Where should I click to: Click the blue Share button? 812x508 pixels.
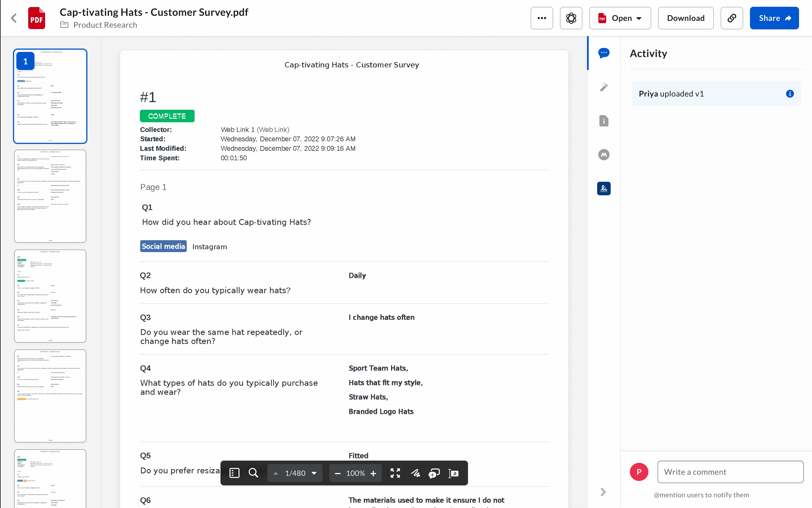coord(774,18)
